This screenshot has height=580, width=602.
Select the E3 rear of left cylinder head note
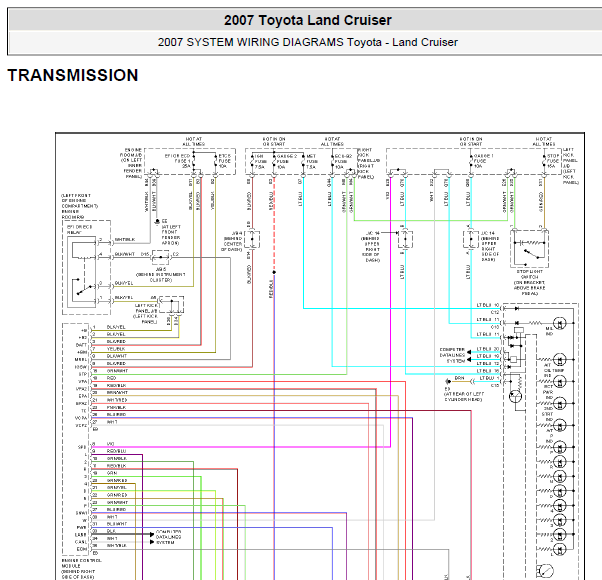pos(464,394)
